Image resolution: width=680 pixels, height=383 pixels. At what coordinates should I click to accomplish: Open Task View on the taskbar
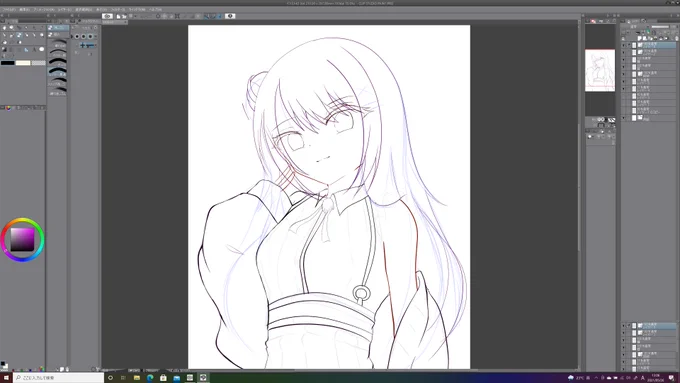pos(123,378)
